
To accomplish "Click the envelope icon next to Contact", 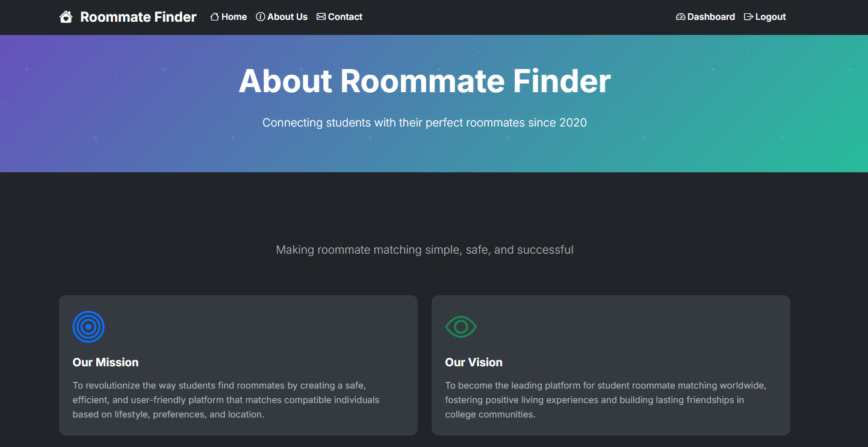I will 321,16.
